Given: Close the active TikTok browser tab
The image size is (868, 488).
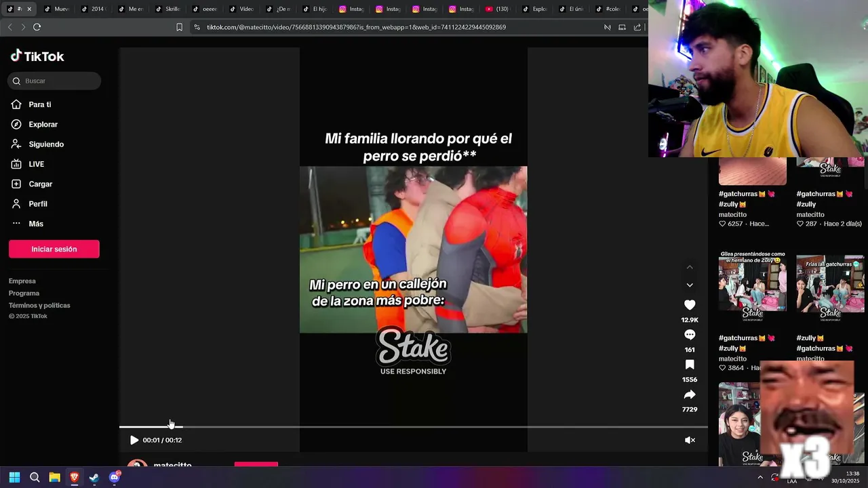Looking at the screenshot, I should pyautogui.click(x=29, y=9).
